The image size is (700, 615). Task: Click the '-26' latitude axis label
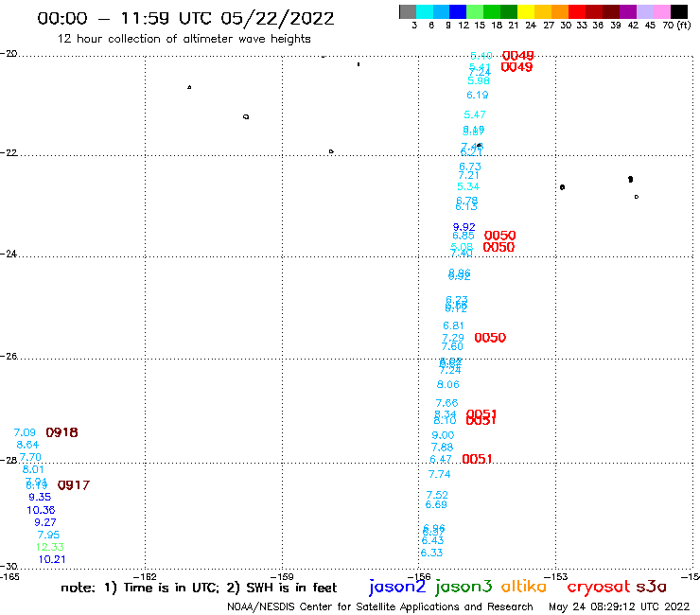pyautogui.click(x=9, y=357)
